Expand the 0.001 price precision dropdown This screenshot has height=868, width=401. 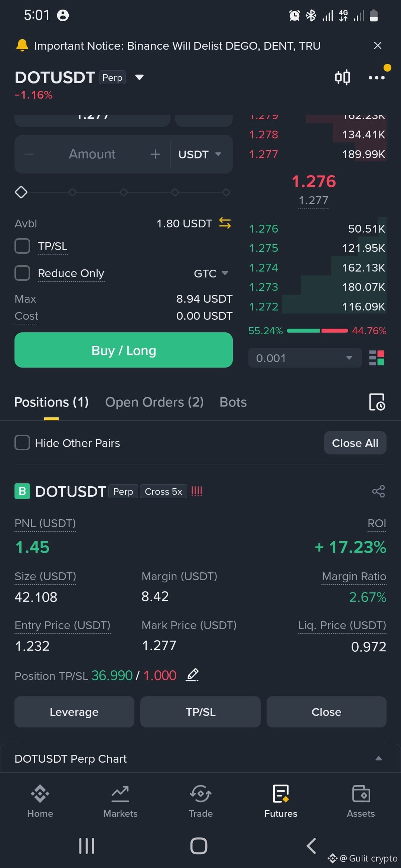tap(305, 358)
